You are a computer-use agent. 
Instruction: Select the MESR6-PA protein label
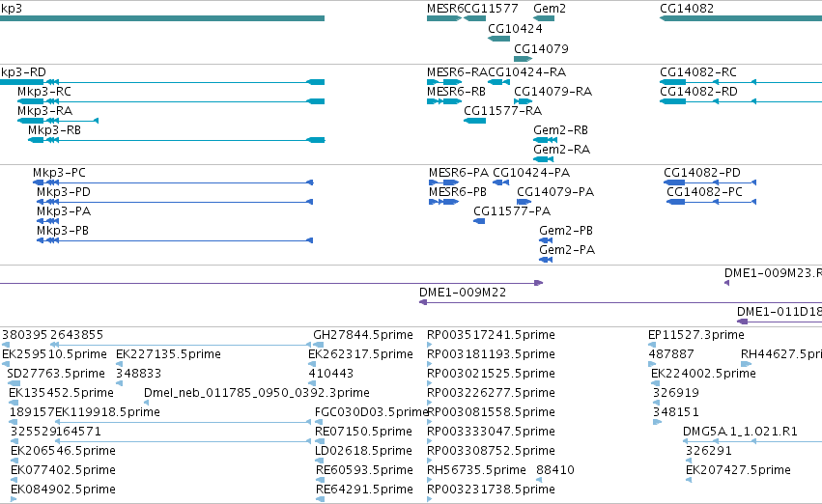(459, 173)
